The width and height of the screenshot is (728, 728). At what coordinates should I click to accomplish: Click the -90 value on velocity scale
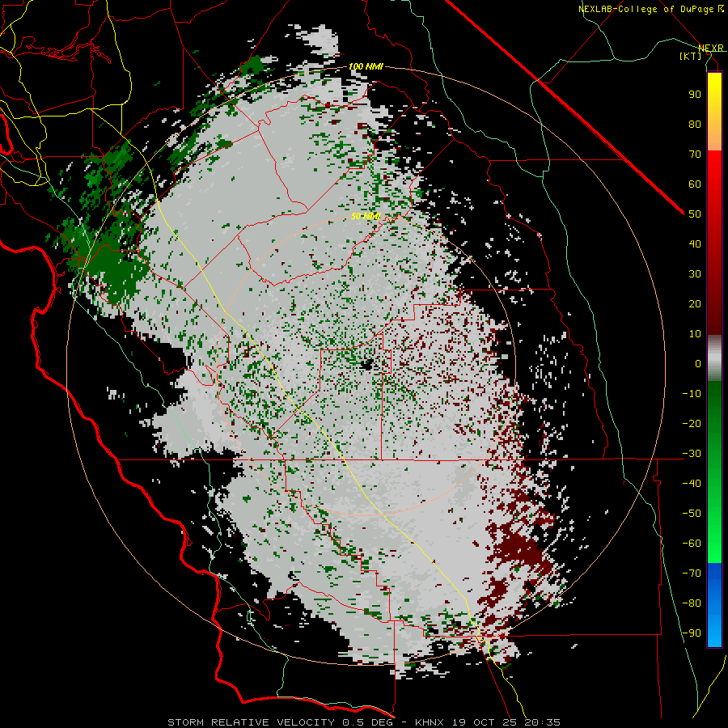tap(692, 633)
